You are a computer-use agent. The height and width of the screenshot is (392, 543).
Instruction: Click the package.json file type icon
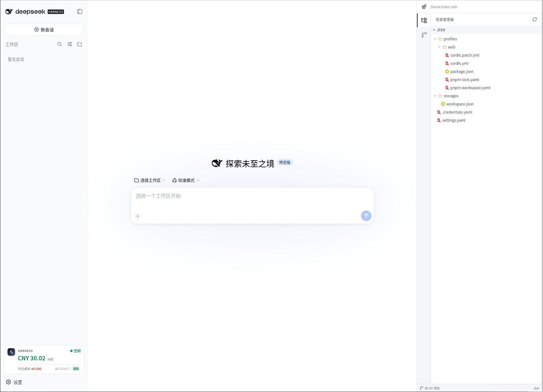447,71
